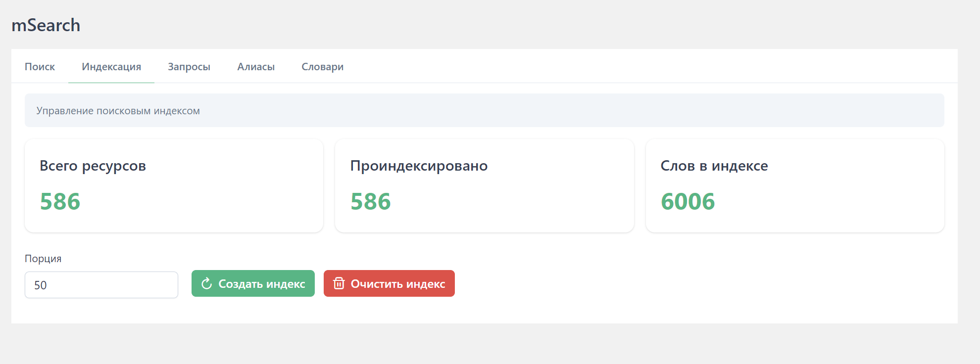Open the Поиск tab
The width and height of the screenshot is (980, 364).
click(40, 67)
